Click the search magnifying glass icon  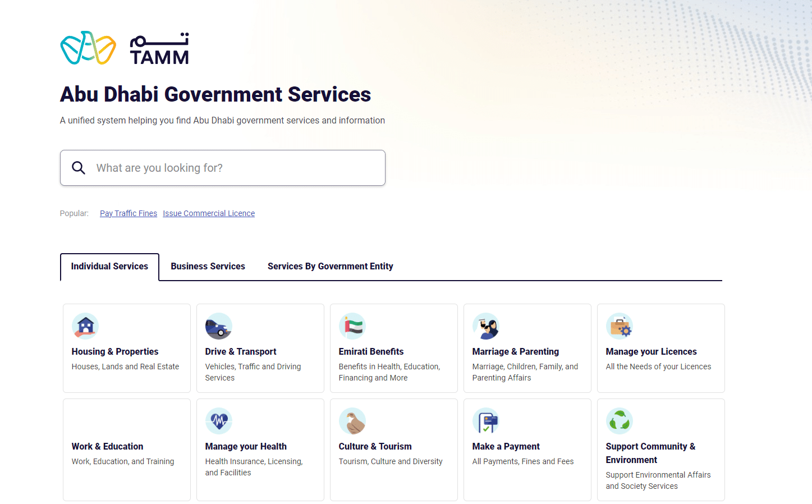coord(79,167)
